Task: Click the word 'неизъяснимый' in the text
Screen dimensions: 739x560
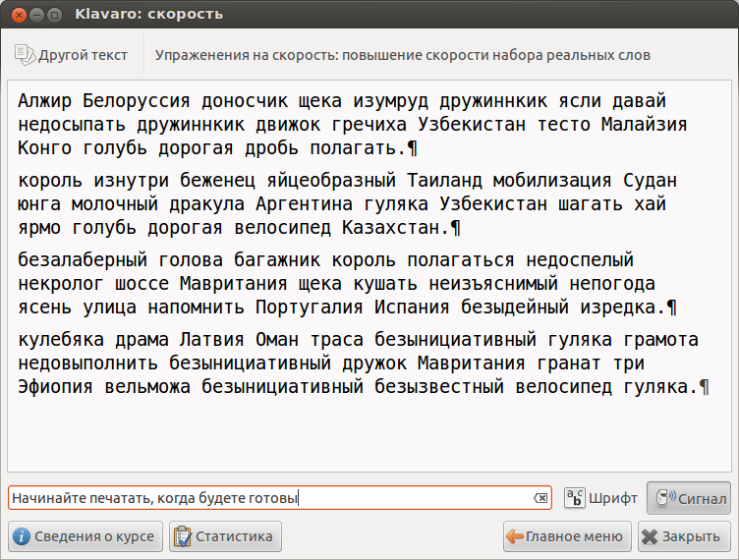Action: (x=493, y=284)
